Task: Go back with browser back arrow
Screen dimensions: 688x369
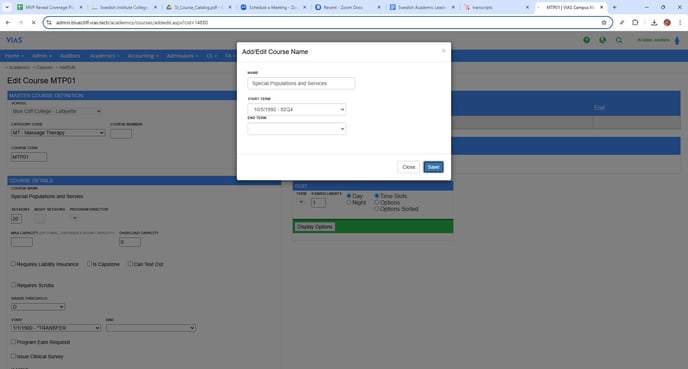Action: pos(8,22)
